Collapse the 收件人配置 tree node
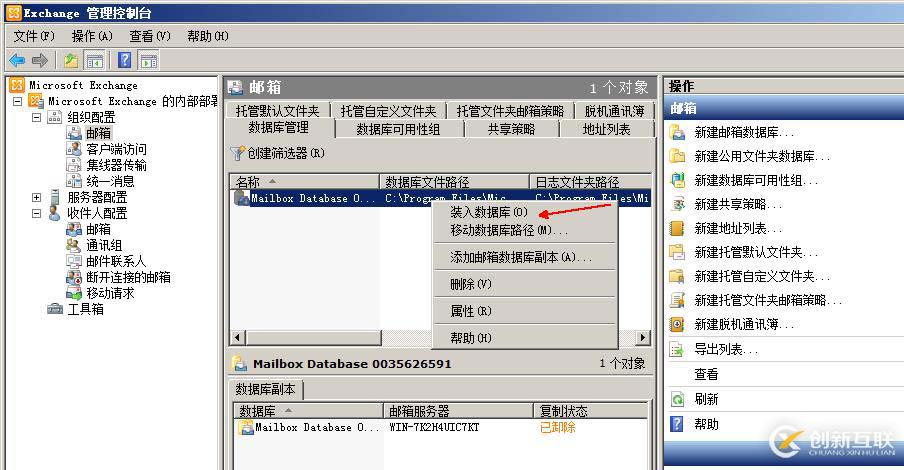This screenshot has height=470, width=904. point(36,213)
